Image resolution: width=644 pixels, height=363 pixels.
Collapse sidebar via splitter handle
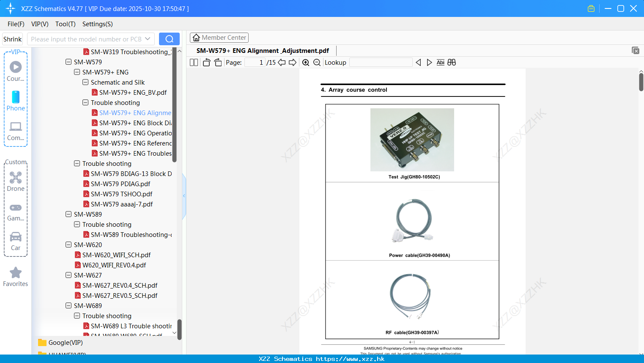coord(184,196)
